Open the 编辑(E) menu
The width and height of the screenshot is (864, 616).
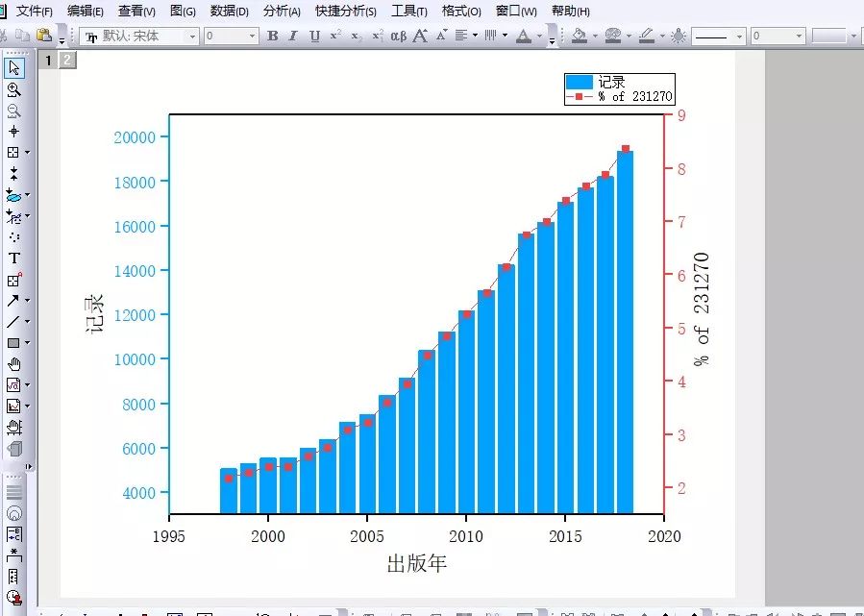[x=85, y=11]
